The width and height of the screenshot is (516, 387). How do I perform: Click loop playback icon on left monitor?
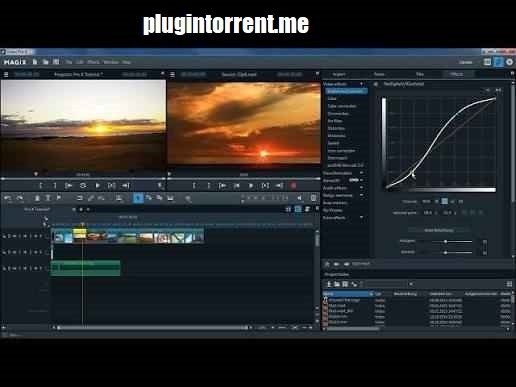pyautogui.click(x=83, y=186)
